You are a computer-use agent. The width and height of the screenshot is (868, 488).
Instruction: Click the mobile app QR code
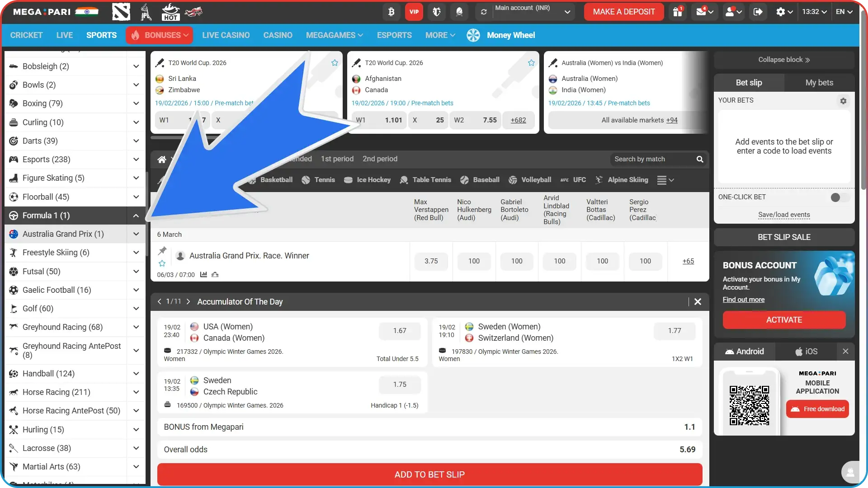749,405
